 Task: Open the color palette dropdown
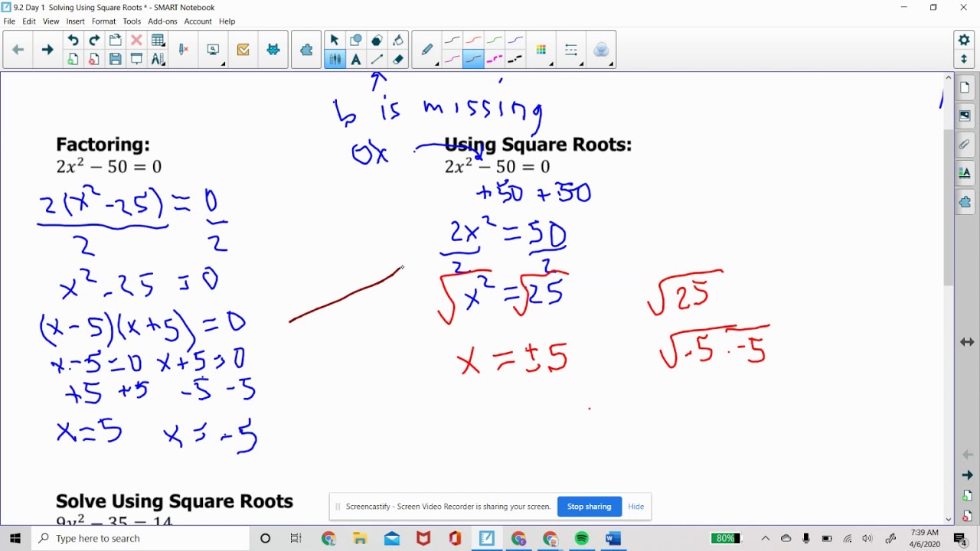pyautogui.click(x=543, y=50)
